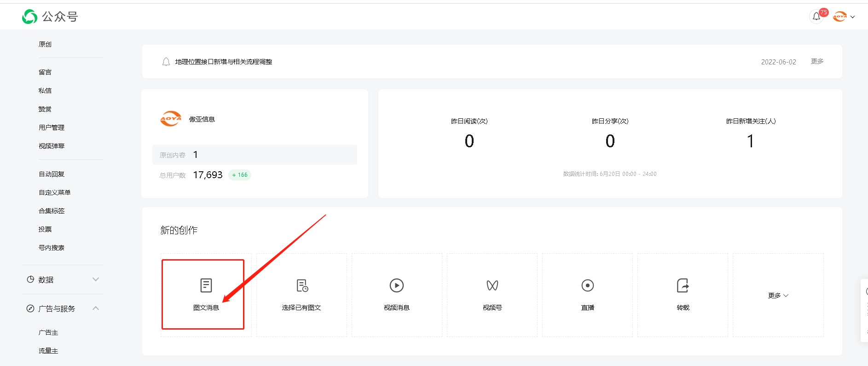Open 自定义菜单 from the sidebar

(54, 192)
